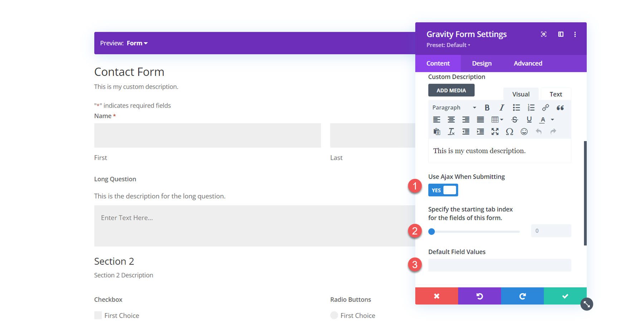Open the Paragraph format dropdown
The height and width of the screenshot is (321, 644).
[x=454, y=107]
